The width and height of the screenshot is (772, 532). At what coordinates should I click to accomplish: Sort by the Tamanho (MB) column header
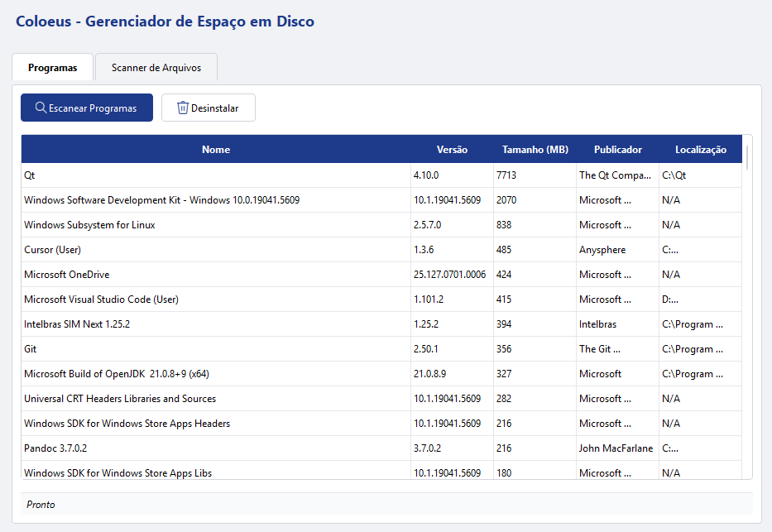pyautogui.click(x=535, y=149)
